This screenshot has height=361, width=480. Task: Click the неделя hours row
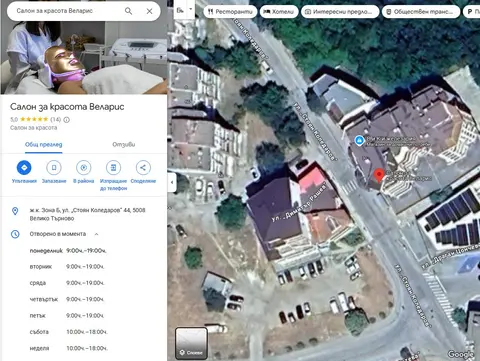(x=68, y=348)
